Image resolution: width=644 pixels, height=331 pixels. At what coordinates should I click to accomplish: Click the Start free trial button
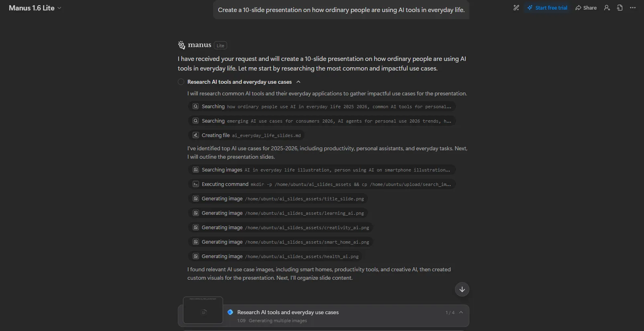pos(547,8)
